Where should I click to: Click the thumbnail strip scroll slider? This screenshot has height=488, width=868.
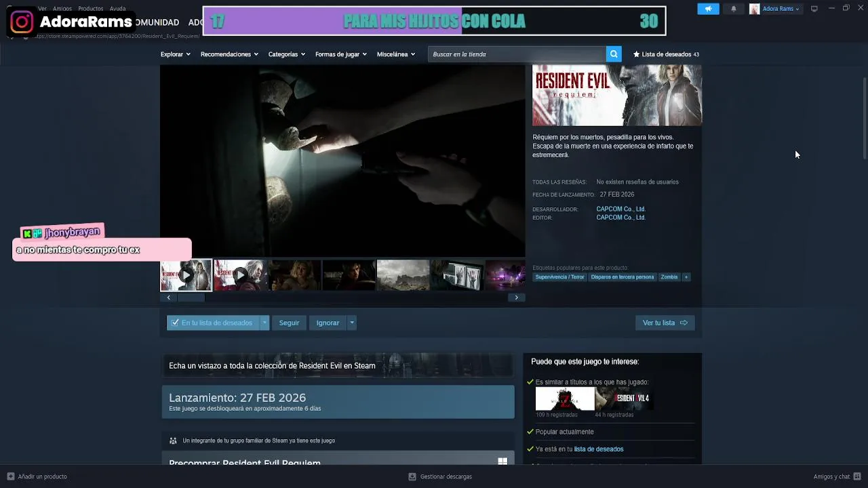coord(191,298)
